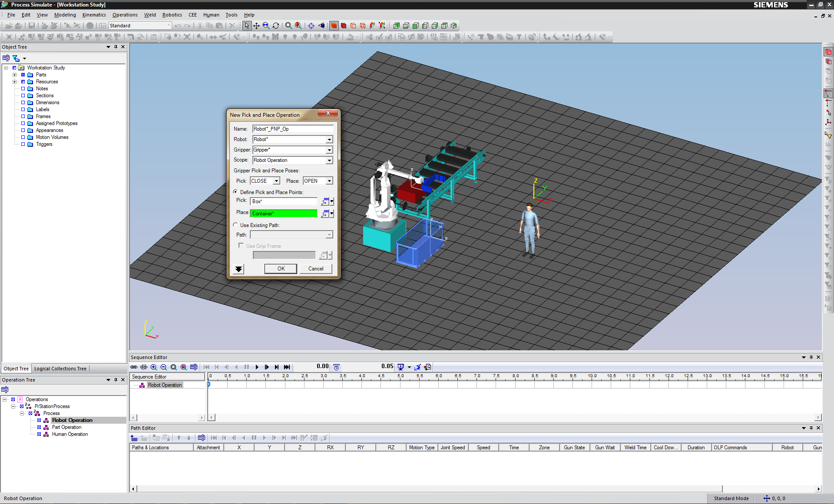Cancel the New Pick and Place Operation dialog
The height and width of the screenshot is (504, 834).
[316, 269]
